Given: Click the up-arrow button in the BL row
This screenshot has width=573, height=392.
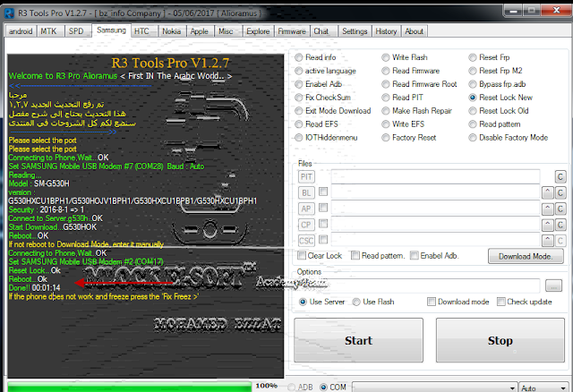Looking at the screenshot, I should (x=547, y=193).
